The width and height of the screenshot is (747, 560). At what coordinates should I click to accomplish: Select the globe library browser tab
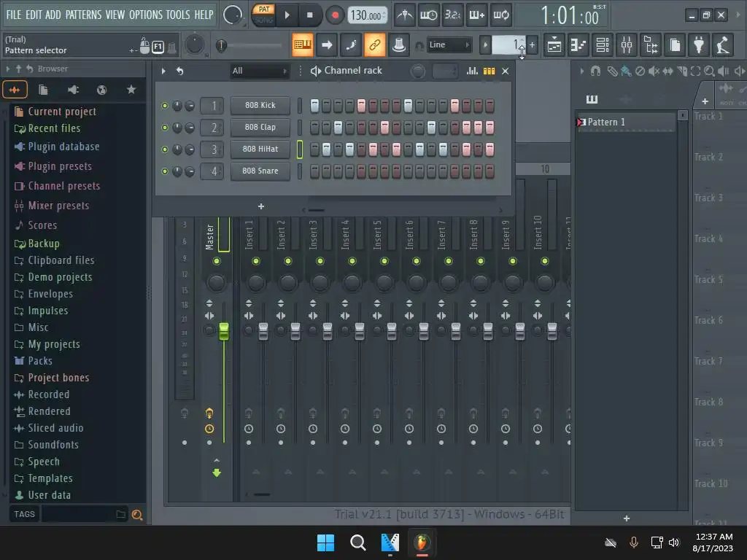[x=101, y=90]
